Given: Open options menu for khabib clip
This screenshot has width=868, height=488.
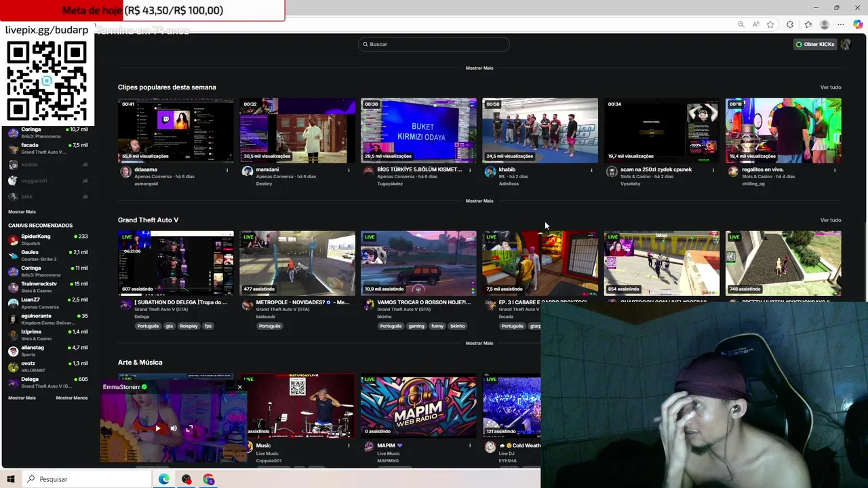Looking at the screenshot, I should 591,170.
